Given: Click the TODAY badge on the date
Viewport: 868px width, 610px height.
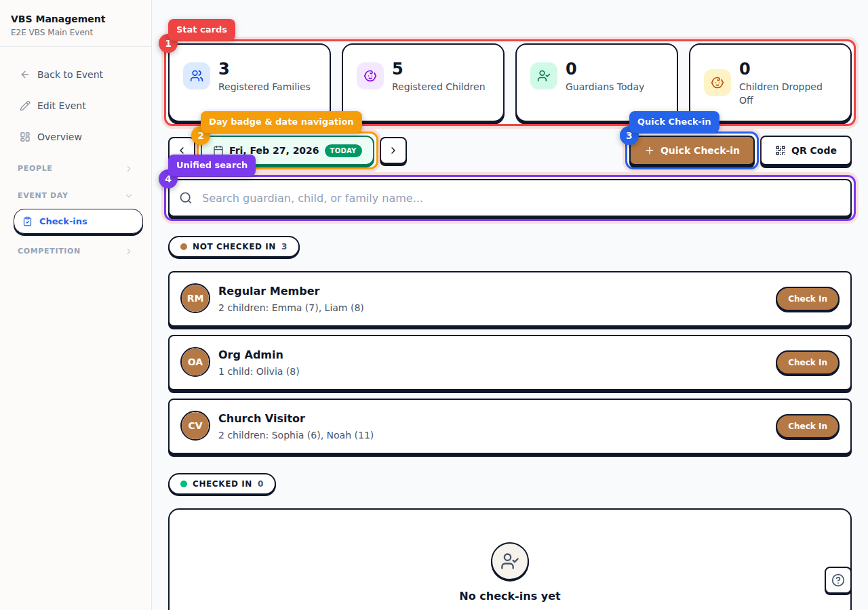Looking at the screenshot, I should point(343,150).
